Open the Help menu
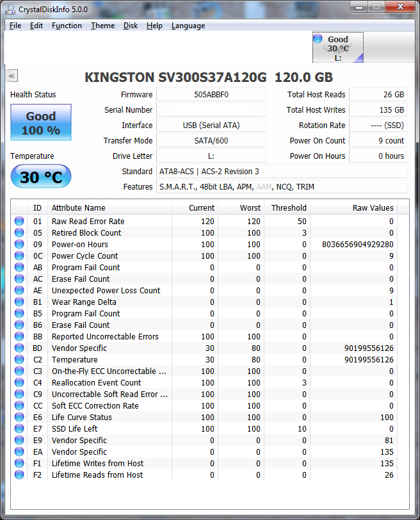Image resolution: width=420 pixels, height=520 pixels. pyautogui.click(x=154, y=26)
